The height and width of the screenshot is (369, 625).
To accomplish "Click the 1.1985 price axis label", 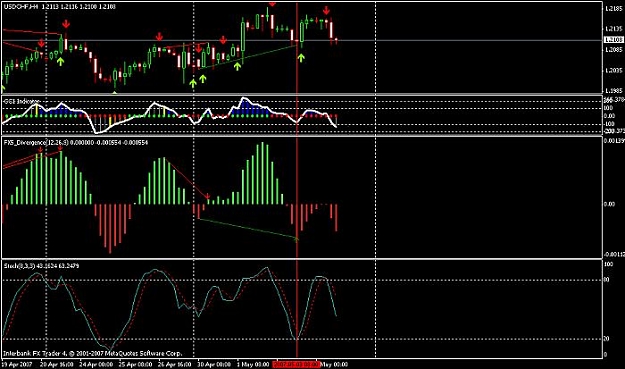I will (613, 91).
